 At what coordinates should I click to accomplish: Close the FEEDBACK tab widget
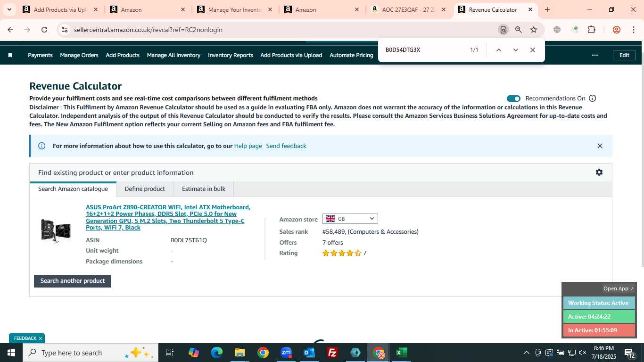(41, 338)
